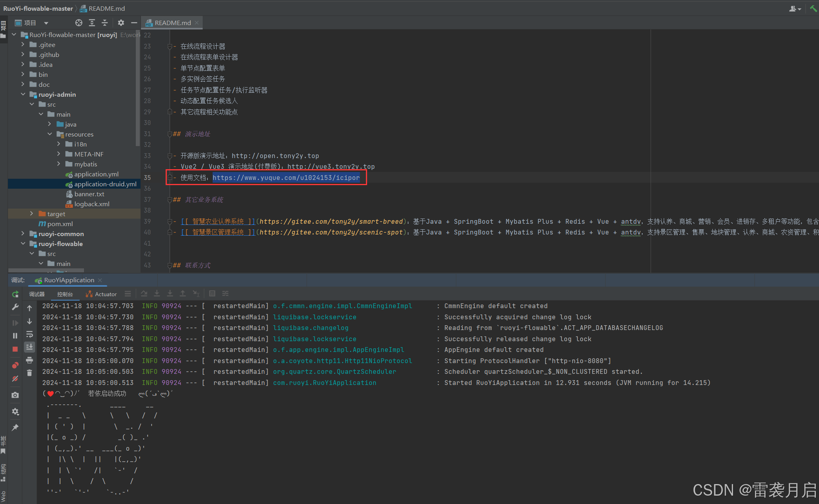Toggle scroll to end in console

pyautogui.click(x=29, y=348)
